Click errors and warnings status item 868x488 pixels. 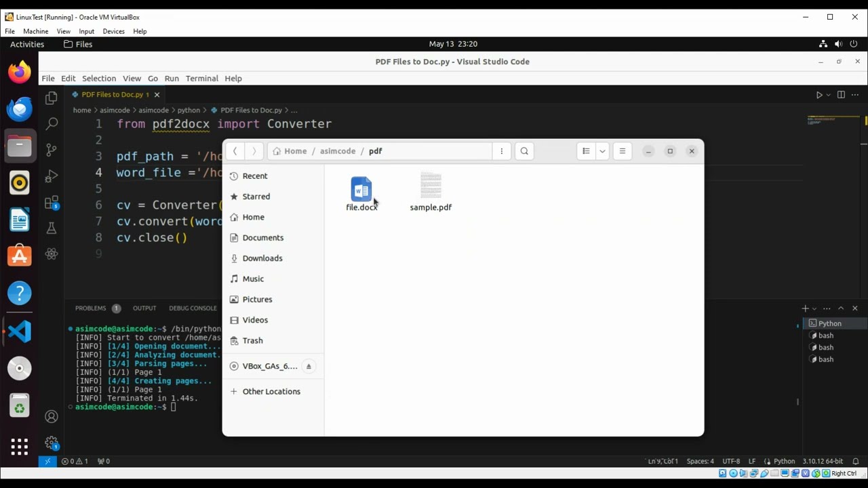(75, 462)
